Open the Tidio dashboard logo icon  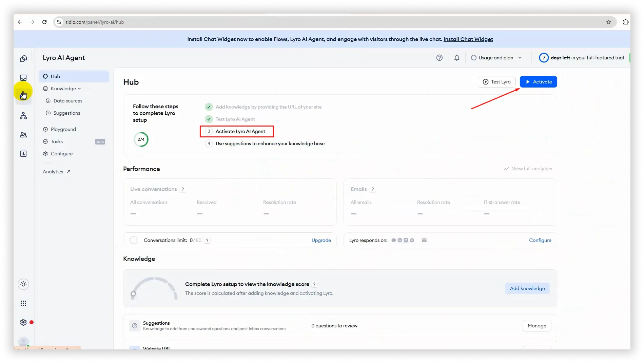(23, 59)
